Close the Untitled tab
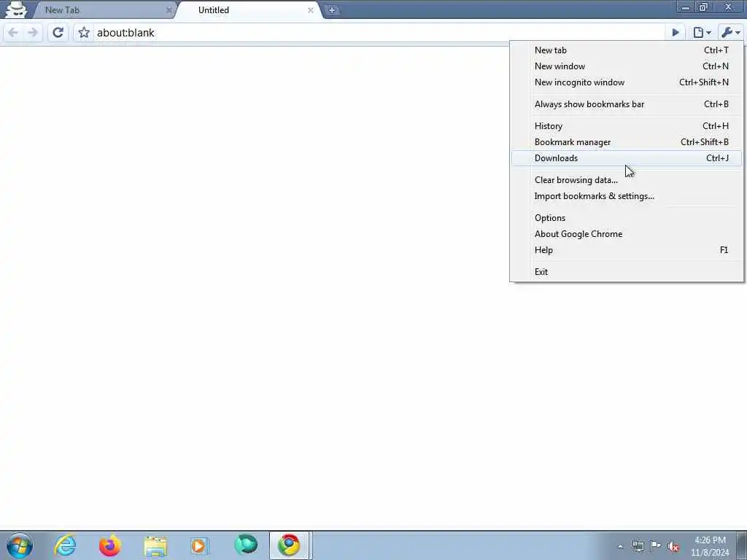Screen dimensions: 747x560 click(310, 10)
